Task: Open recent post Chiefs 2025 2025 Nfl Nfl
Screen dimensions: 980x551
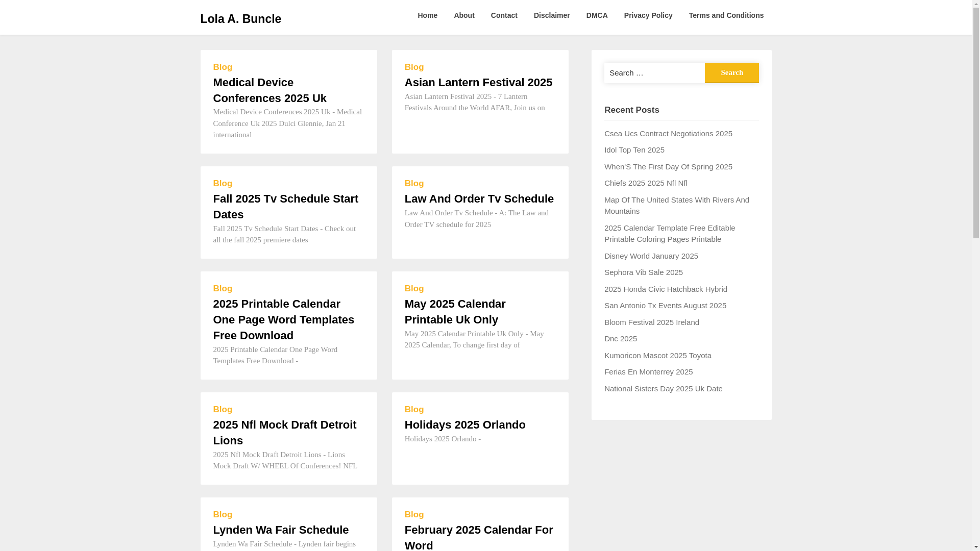Action: (646, 183)
